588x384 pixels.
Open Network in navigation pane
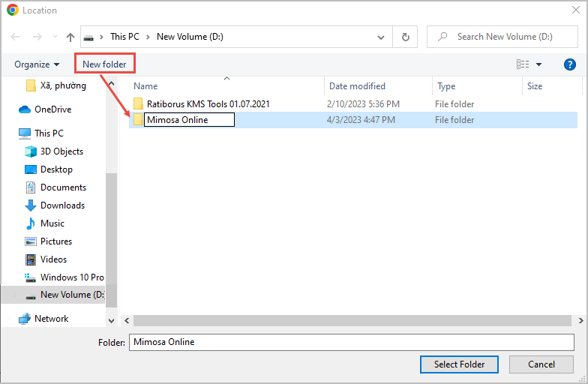[x=43, y=318]
